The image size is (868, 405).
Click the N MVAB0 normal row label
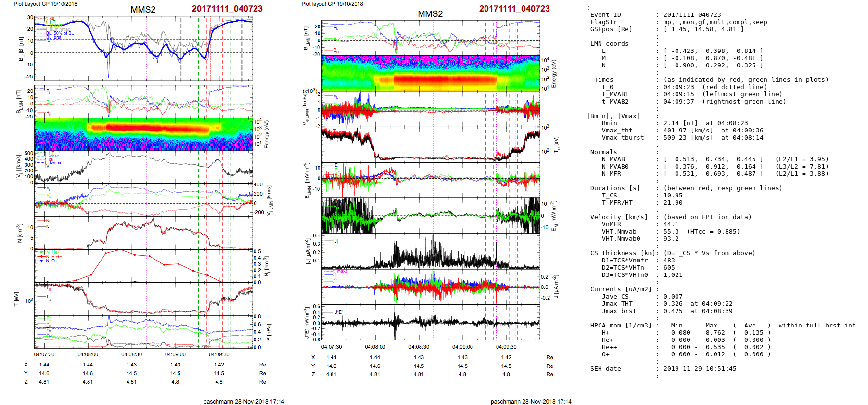tap(615, 167)
